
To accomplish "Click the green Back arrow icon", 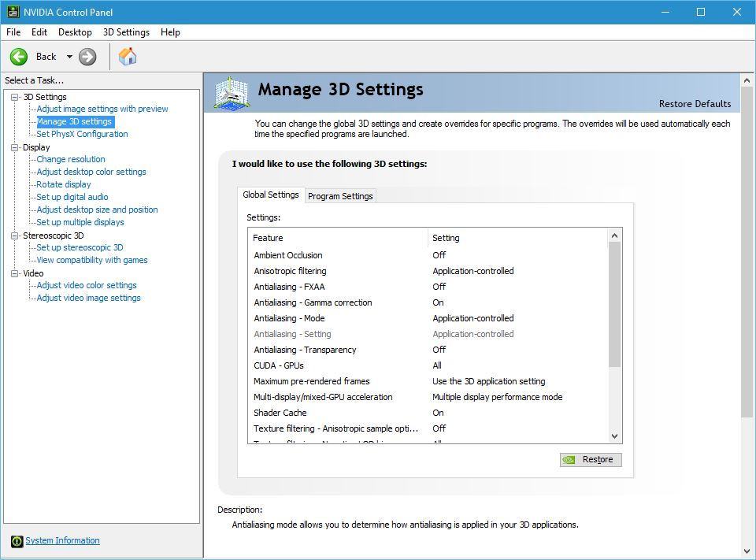I will [x=19, y=57].
